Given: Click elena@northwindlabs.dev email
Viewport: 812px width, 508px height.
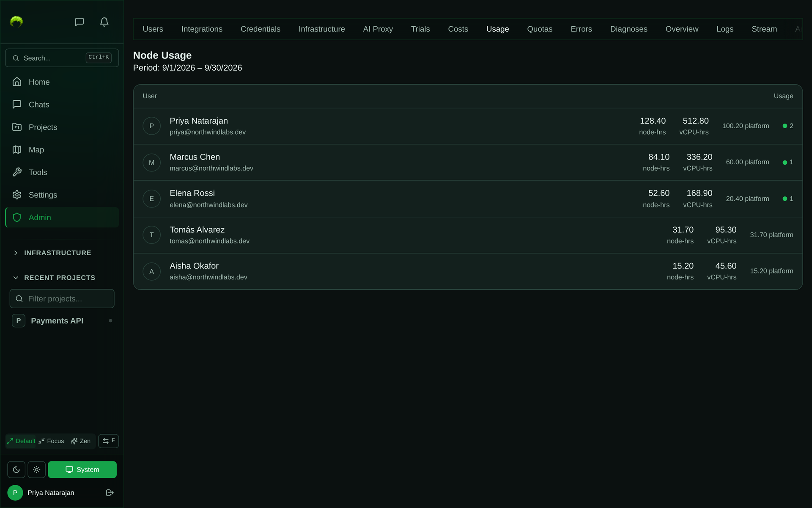Looking at the screenshot, I should tap(208, 205).
